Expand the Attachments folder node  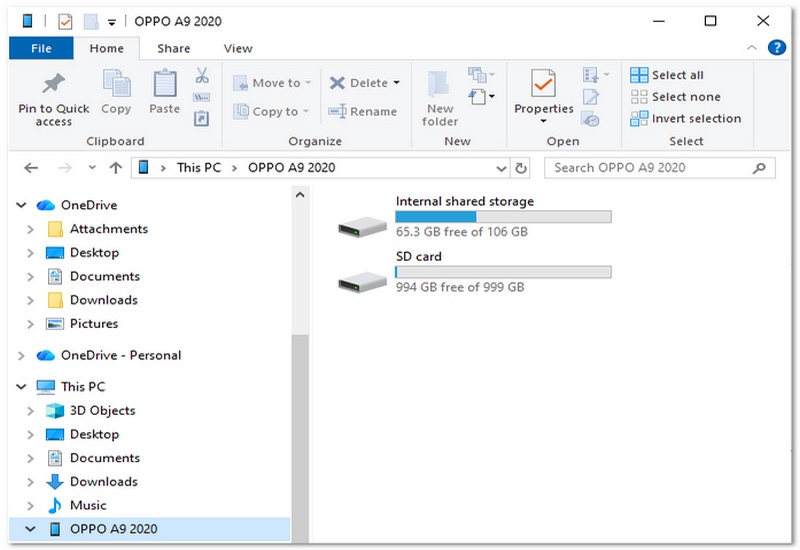[x=30, y=229]
